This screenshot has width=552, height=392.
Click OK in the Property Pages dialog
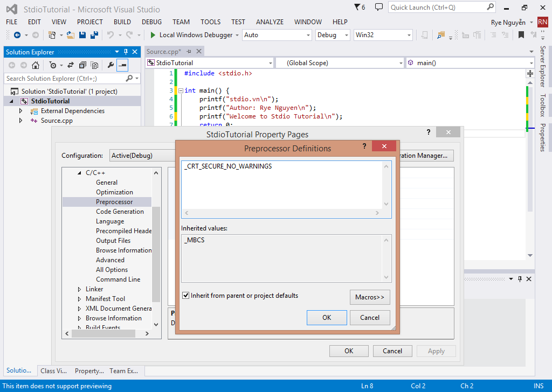pos(349,351)
